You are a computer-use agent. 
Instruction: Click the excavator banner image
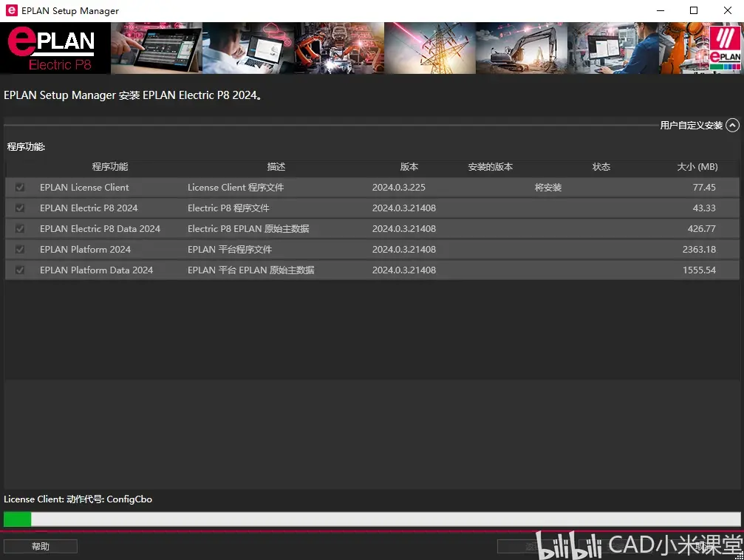[x=521, y=48]
